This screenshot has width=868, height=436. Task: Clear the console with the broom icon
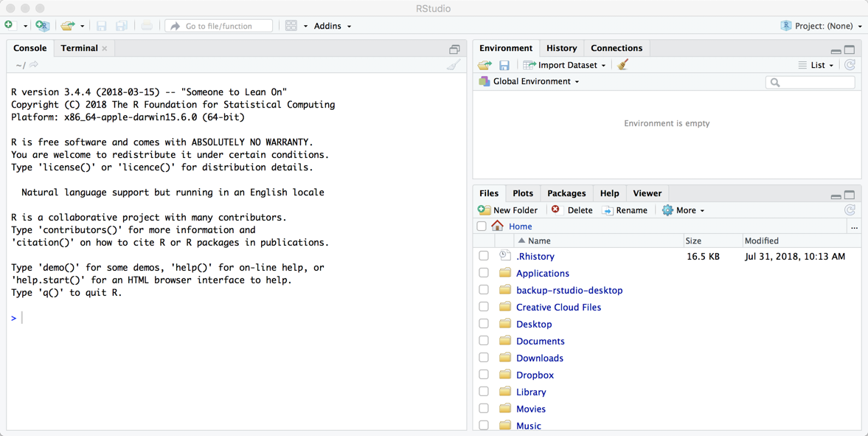(453, 65)
